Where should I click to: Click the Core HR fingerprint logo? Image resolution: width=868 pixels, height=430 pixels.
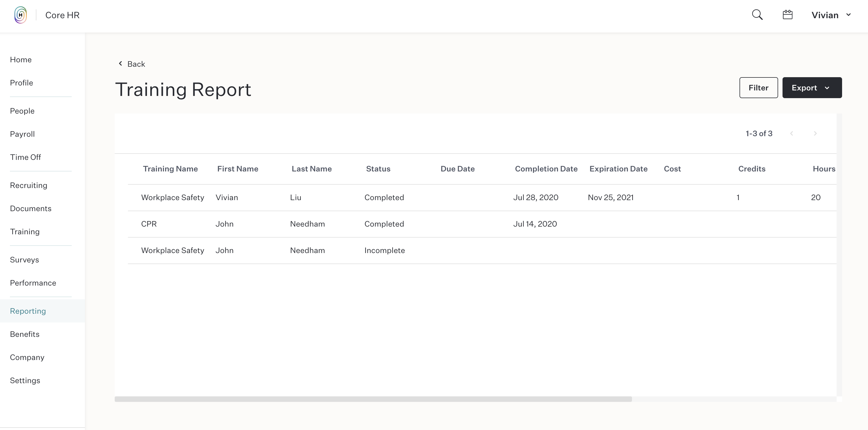21,15
